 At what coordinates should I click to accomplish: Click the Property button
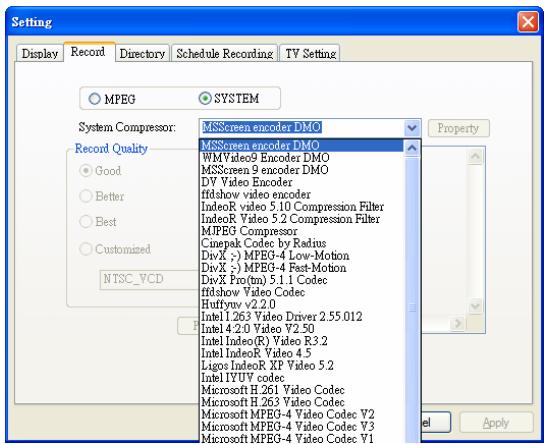tap(458, 128)
